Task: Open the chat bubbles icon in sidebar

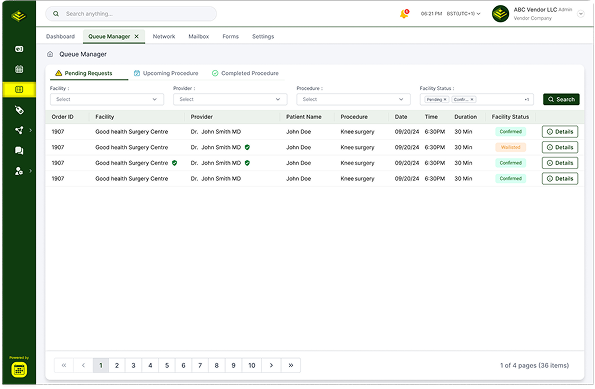Action: (19, 151)
